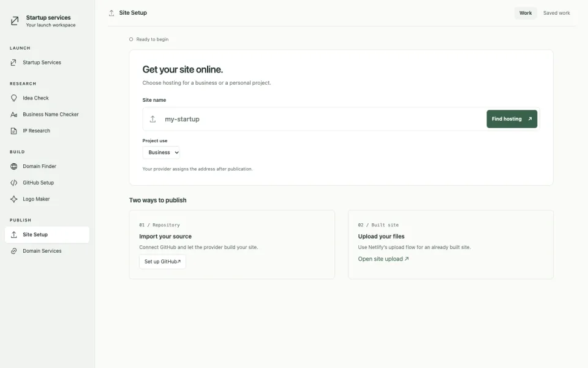Open Business Name Checker

click(47, 115)
